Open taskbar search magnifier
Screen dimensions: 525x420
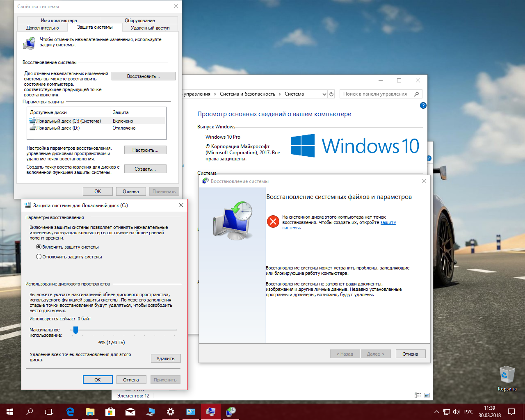pyautogui.click(x=30, y=411)
